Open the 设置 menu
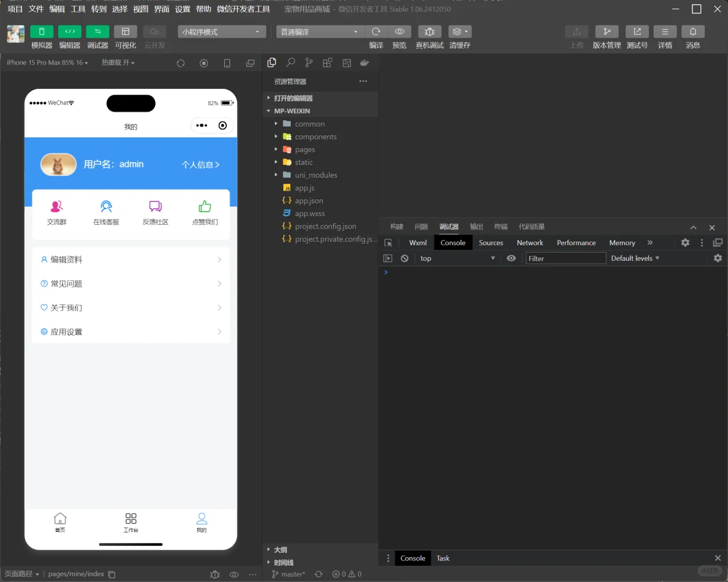 pyautogui.click(x=183, y=9)
